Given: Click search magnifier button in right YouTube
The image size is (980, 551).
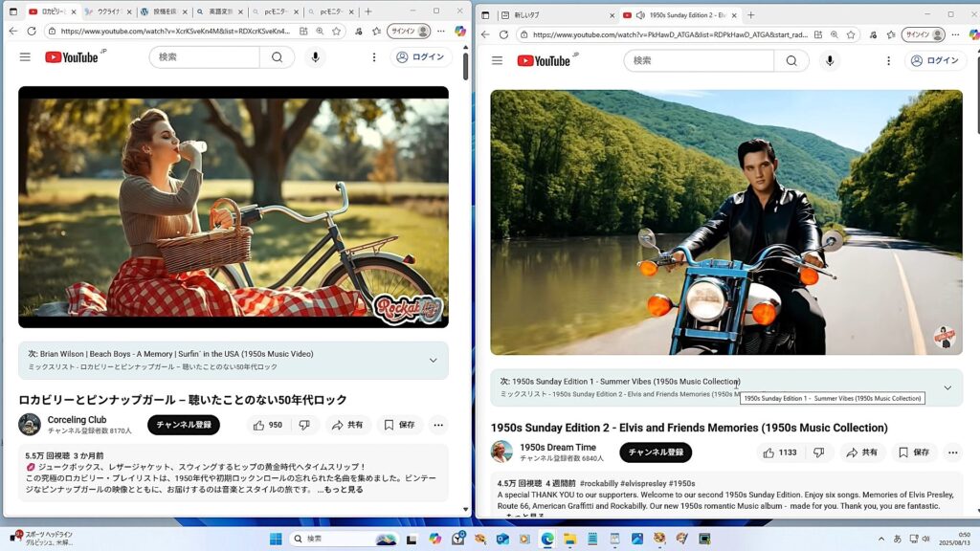Looking at the screenshot, I should coord(791,60).
